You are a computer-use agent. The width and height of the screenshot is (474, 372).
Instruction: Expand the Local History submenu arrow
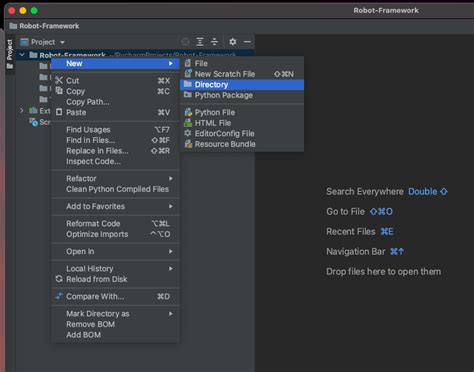(171, 268)
